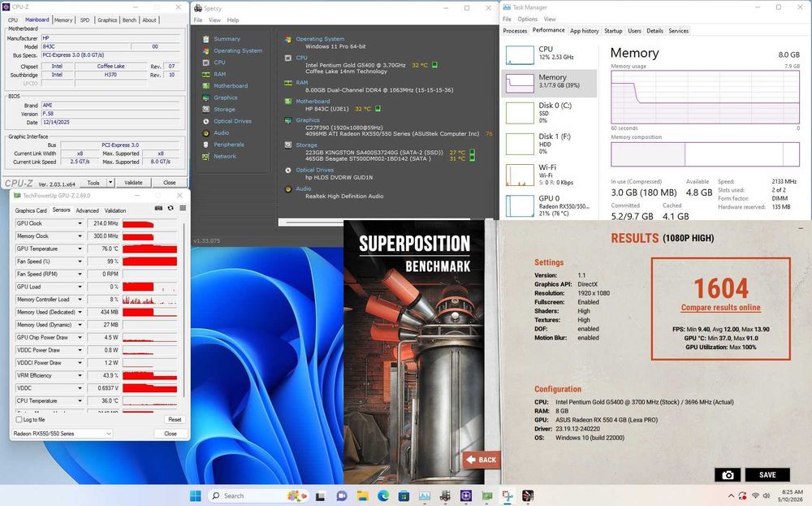
Task: Select the CPU graph in Task Manager
Action: (520, 55)
